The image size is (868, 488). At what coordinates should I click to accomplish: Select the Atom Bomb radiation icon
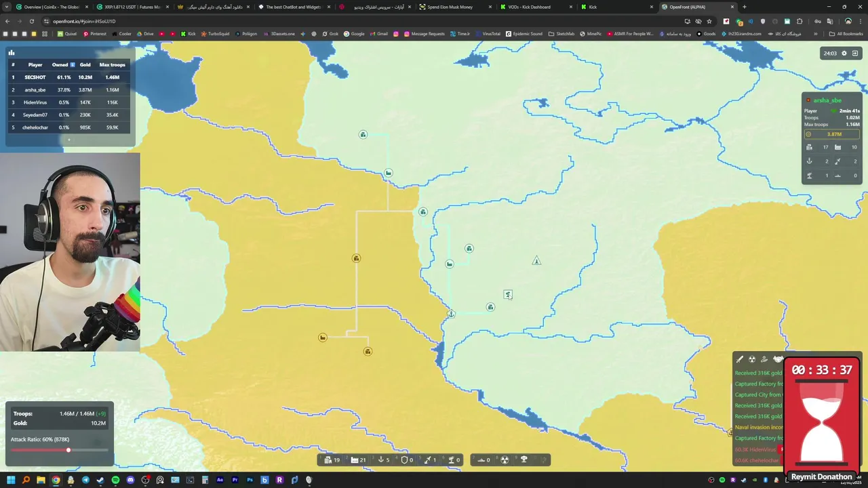coord(505,460)
